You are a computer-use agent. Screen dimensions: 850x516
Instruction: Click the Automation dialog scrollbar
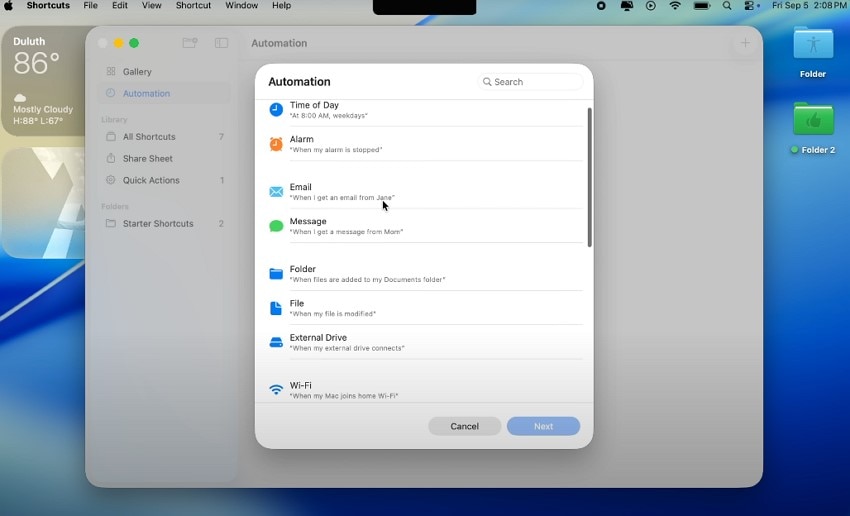(x=589, y=177)
